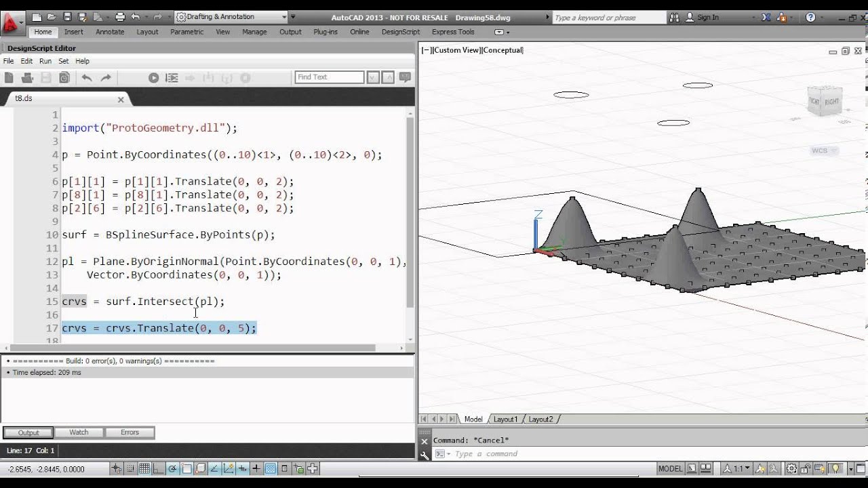Click the toolbar lock icon in status bar

pos(806,468)
